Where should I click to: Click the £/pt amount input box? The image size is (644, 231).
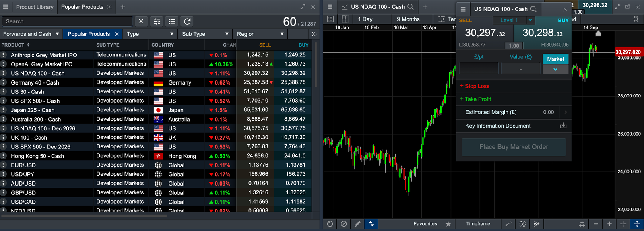point(479,68)
